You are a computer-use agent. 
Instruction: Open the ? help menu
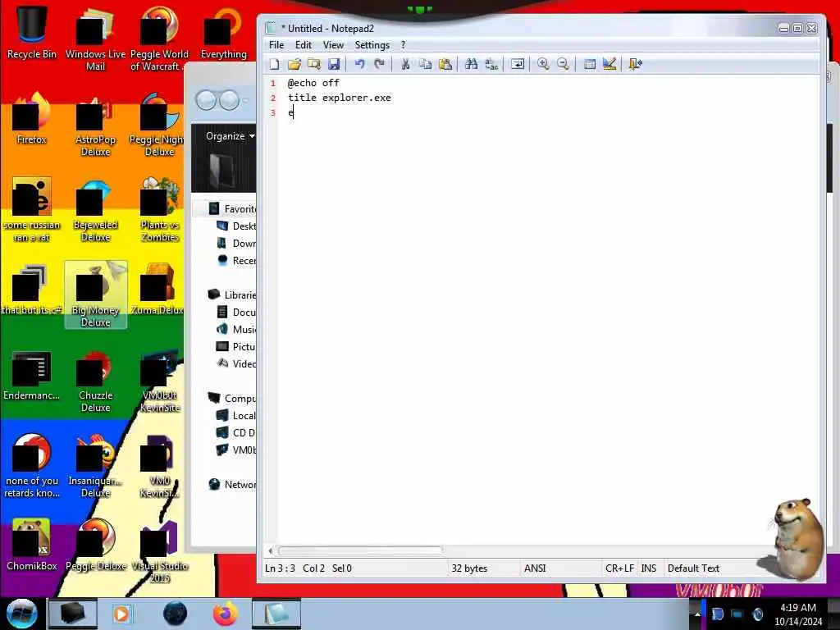(404, 45)
